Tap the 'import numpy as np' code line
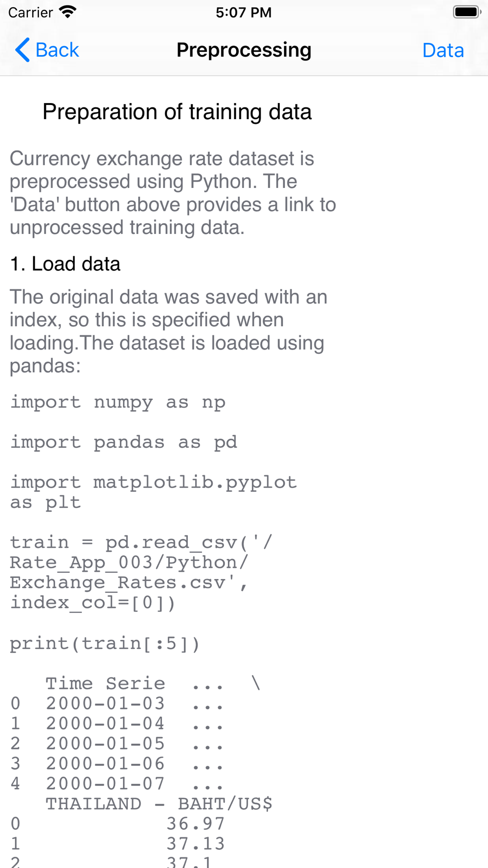Viewport: 488px width, 868px height. pyautogui.click(x=118, y=402)
